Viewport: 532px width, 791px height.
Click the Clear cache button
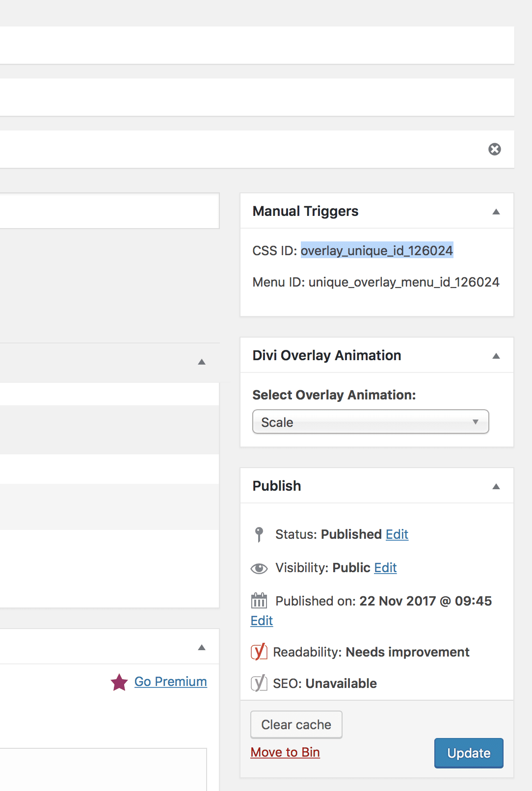pos(296,725)
